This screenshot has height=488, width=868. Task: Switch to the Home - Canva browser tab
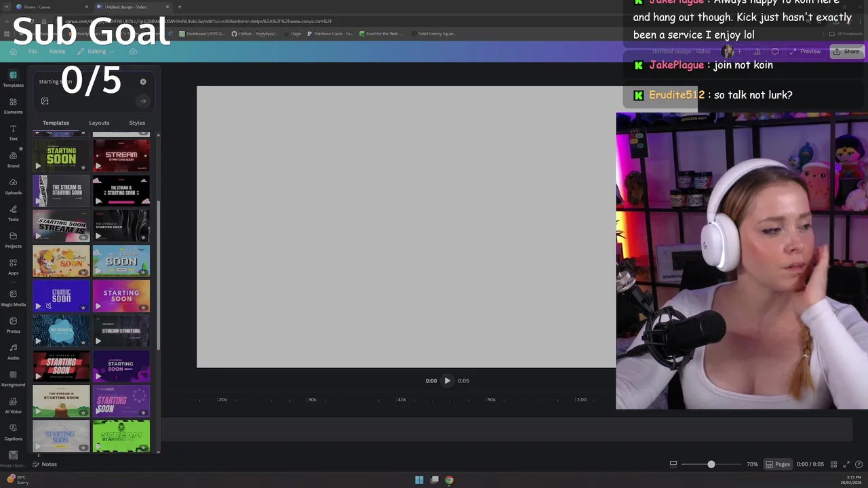[x=52, y=7]
